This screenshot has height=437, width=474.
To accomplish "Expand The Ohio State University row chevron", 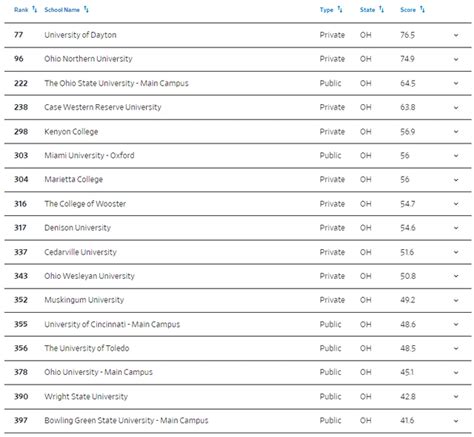I will tap(456, 83).
